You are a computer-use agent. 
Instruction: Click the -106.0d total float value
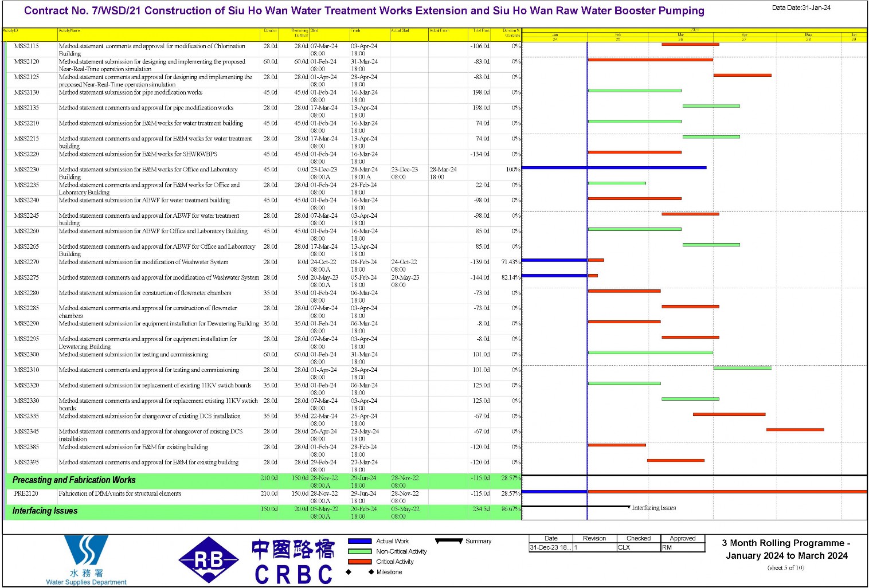click(480, 46)
